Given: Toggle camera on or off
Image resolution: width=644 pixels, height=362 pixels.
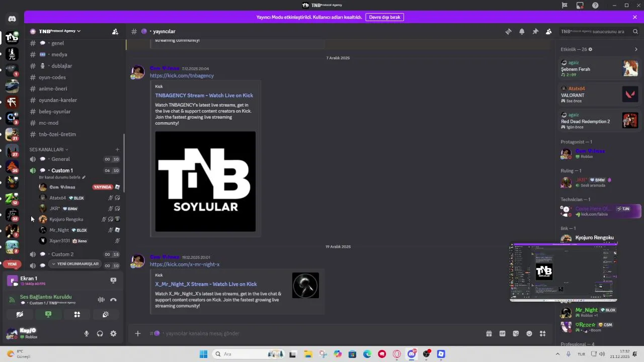Looking at the screenshot, I should click(20, 314).
